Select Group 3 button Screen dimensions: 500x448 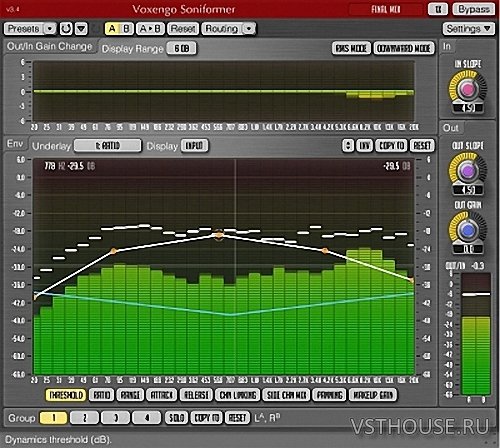click(x=115, y=418)
